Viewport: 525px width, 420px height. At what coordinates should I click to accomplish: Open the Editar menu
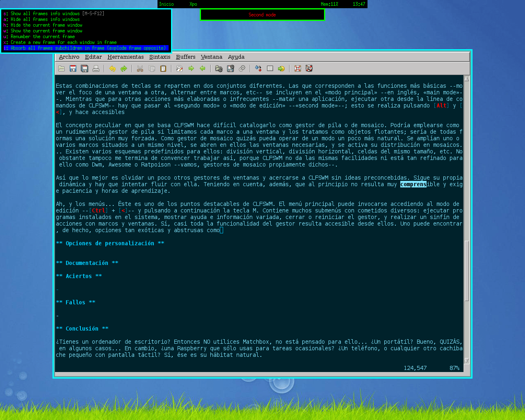pyautogui.click(x=94, y=57)
